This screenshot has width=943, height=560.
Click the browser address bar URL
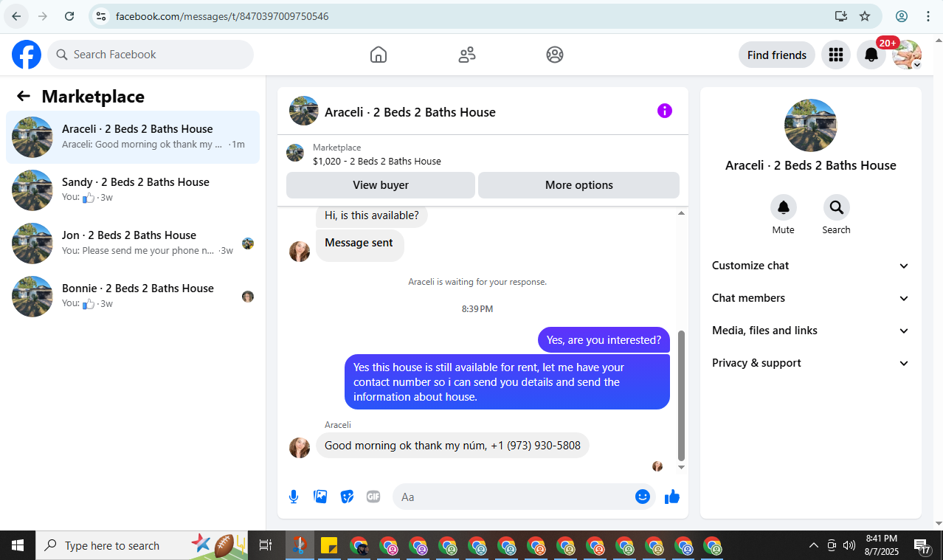click(222, 16)
